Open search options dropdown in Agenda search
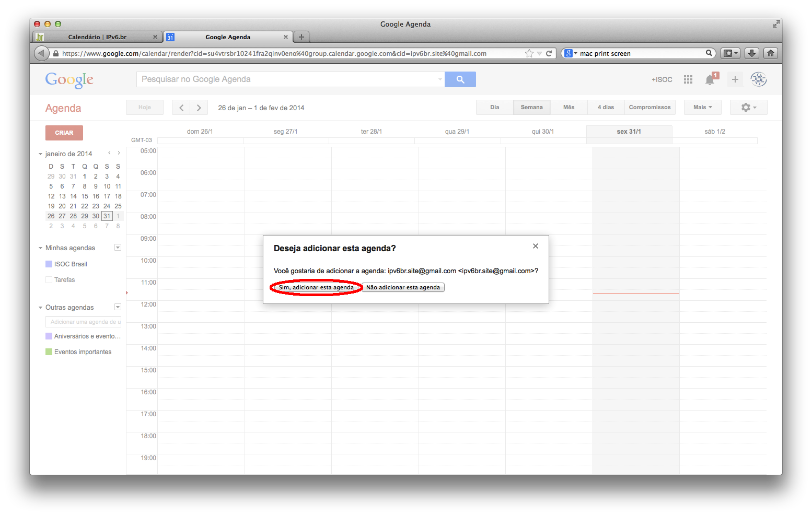The width and height of the screenshot is (812, 516). [440, 80]
